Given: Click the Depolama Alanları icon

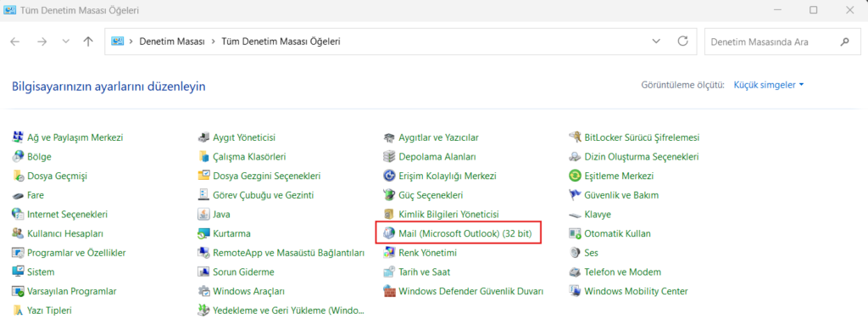Looking at the screenshot, I should pyautogui.click(x=390, y=157).
